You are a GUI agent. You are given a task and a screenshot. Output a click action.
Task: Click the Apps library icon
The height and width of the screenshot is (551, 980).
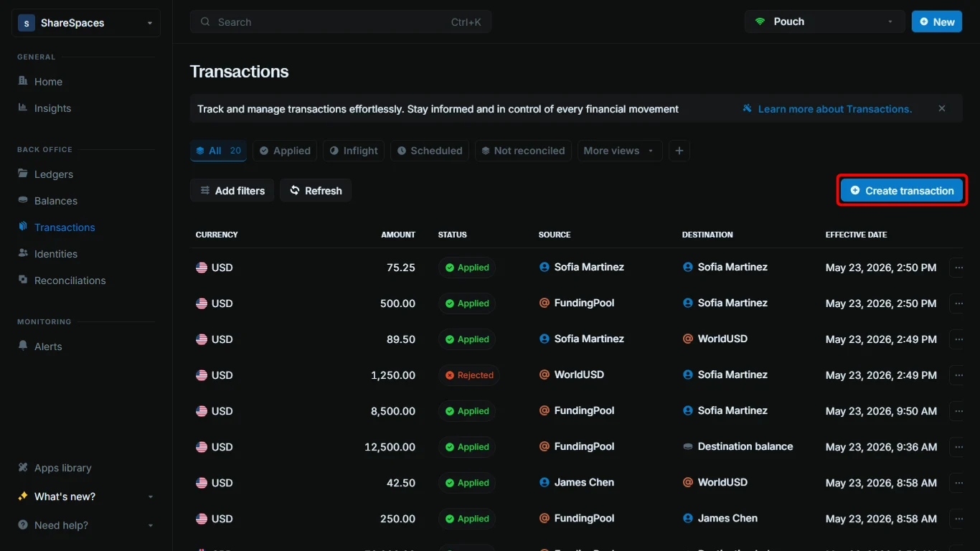click(x=23, y=467)
